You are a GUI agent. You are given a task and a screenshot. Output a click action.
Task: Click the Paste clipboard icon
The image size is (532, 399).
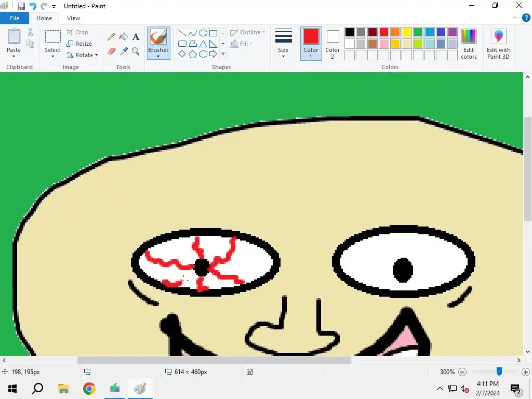[x=14, y=36]
